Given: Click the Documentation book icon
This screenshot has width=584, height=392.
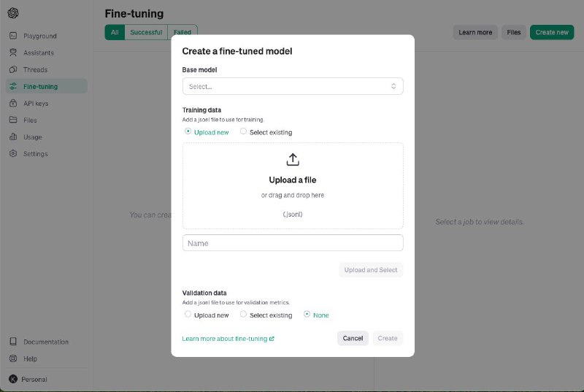Looking at the screenshot, I should [13, 342].
